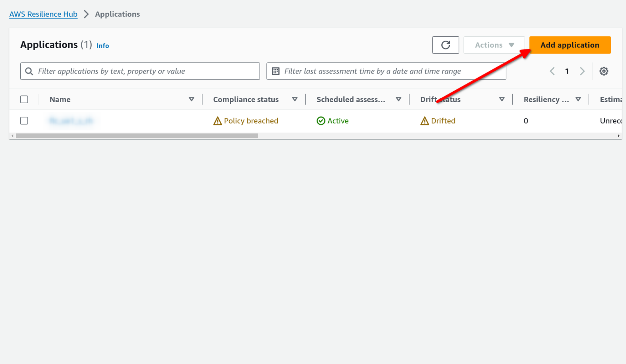Open the Info link beside Applications

click(x=103, y=46)
